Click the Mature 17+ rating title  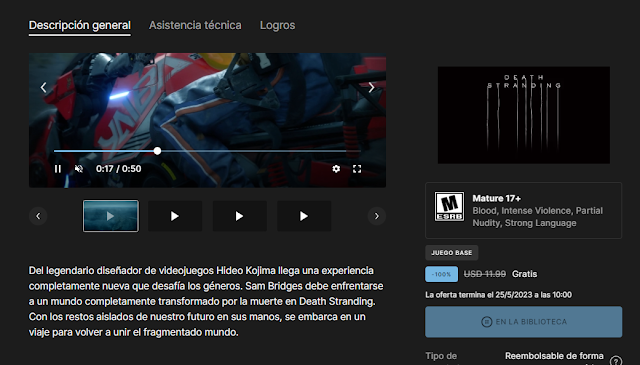click(x=496, y=198)
